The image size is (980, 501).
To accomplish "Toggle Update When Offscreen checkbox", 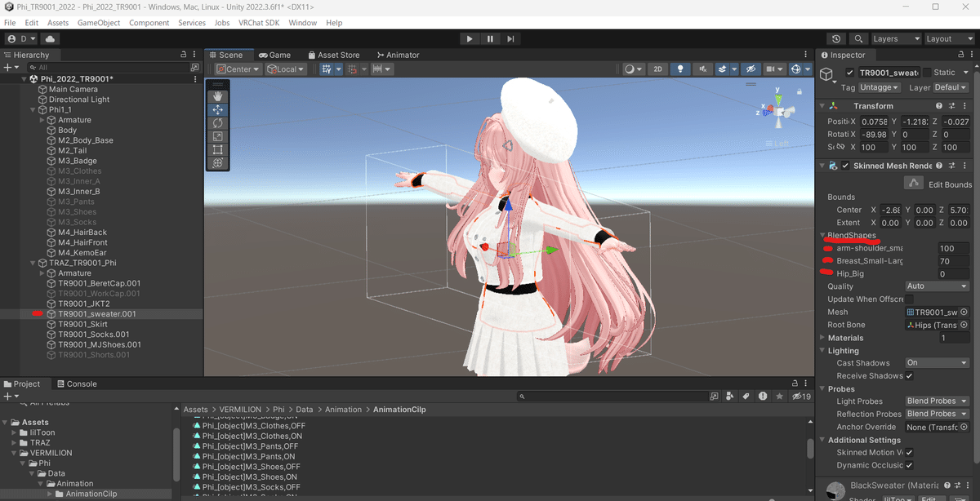I will click(x=909, y=299).
